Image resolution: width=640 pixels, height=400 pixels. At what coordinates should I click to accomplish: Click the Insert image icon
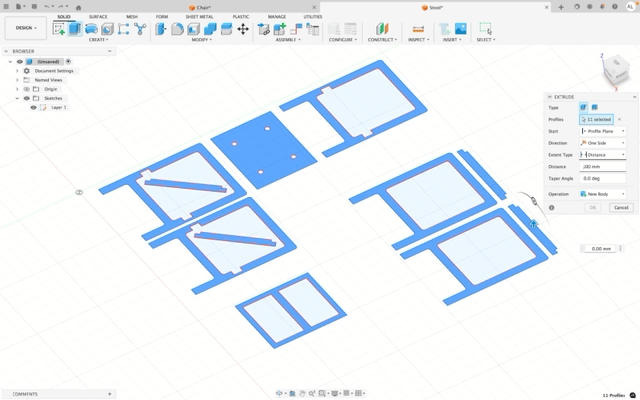pos(461,29)
